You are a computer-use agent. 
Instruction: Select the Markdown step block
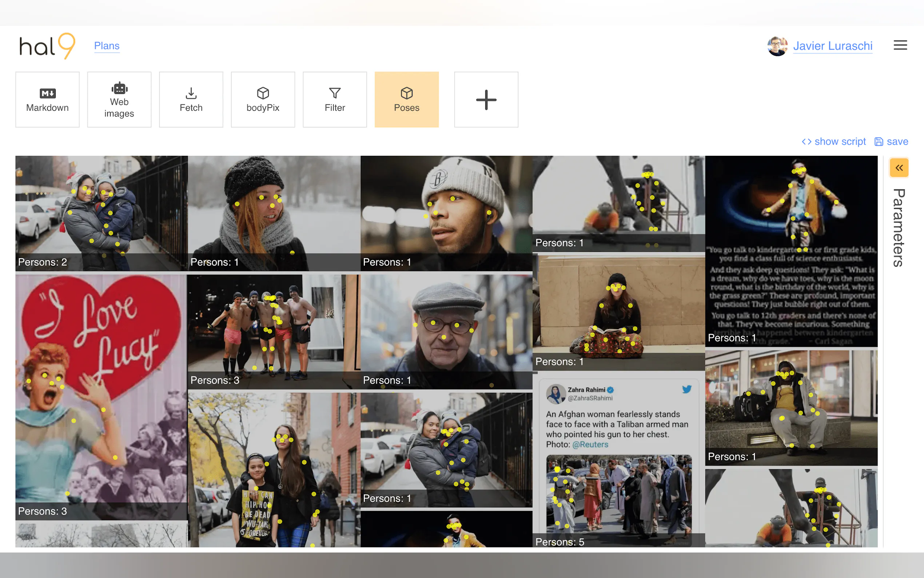pos(47,99)
